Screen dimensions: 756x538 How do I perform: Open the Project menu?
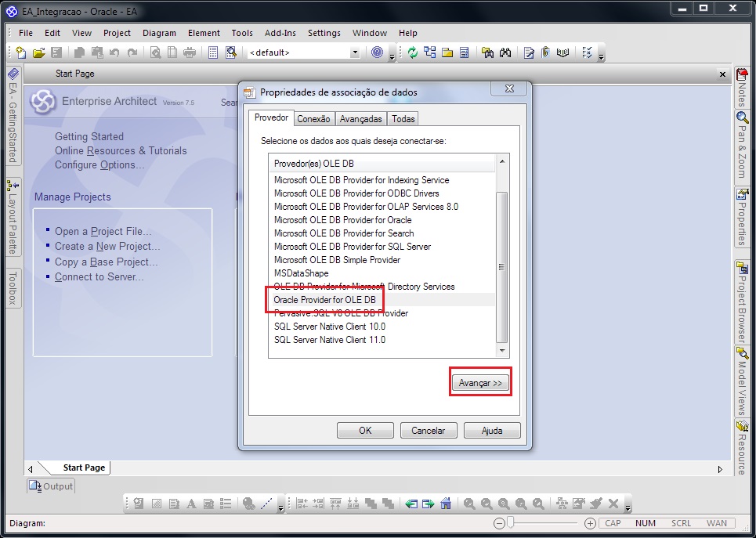coord(117,33)
